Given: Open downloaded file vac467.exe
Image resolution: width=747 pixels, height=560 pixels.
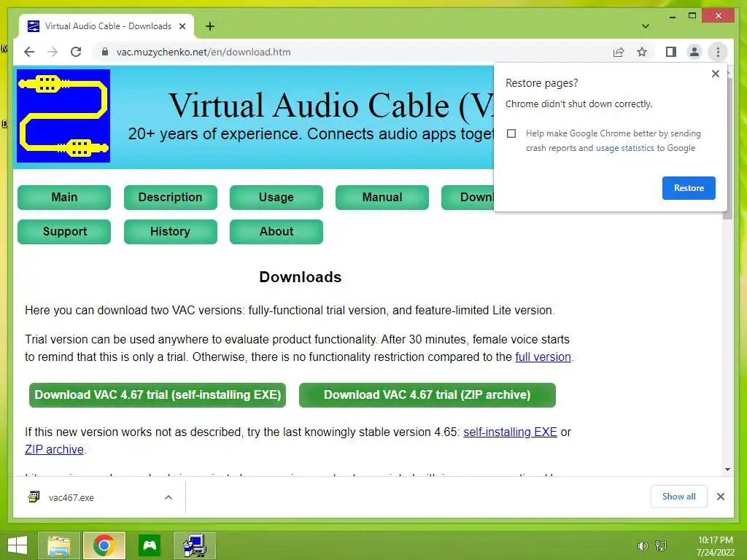Looking at the screenshot, I should pos(71,497).
